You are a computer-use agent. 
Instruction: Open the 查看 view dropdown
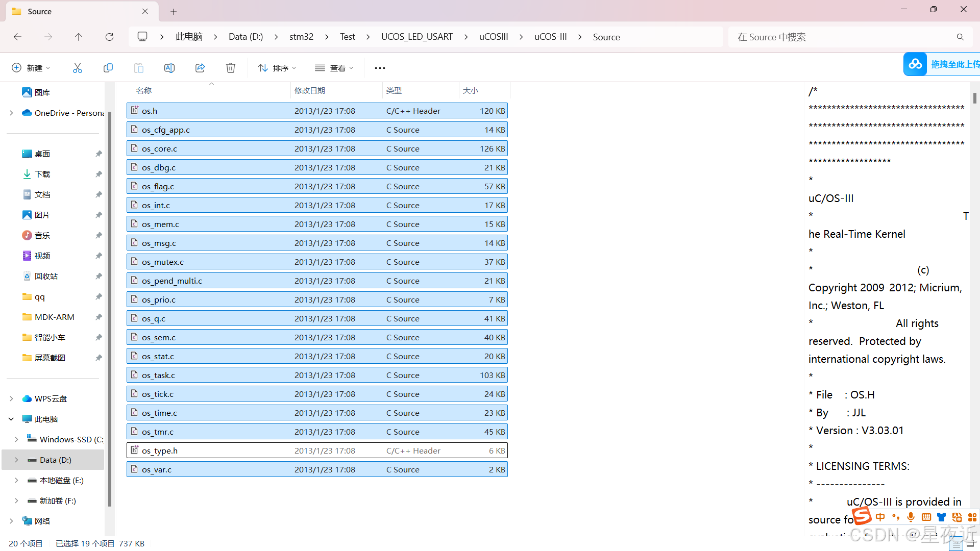point(334,68)
